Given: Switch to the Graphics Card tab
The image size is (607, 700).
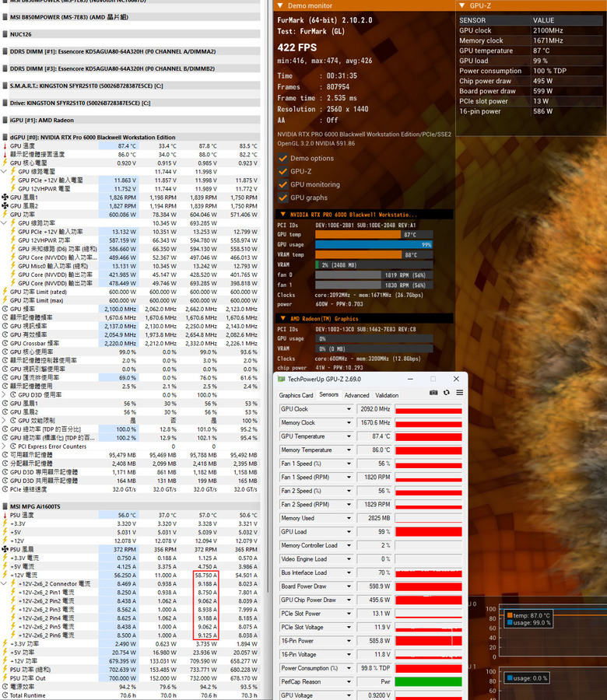Looking at the screenshot, I should tap(296, 395).
